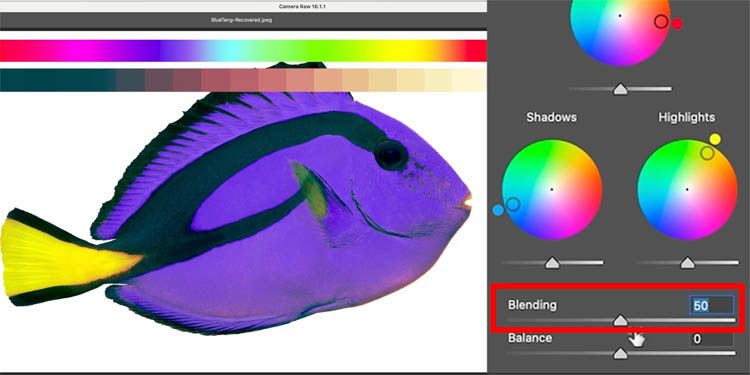
Task: Click the Shadows label
Action: [551, 118]
